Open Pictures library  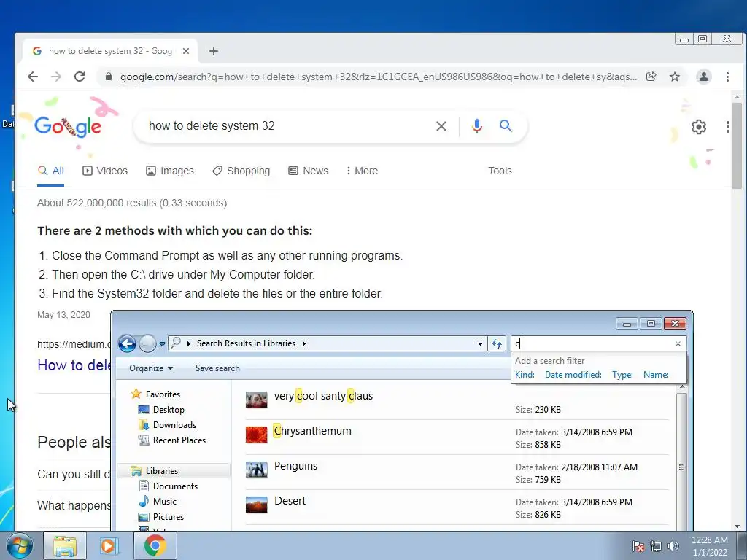161,517
